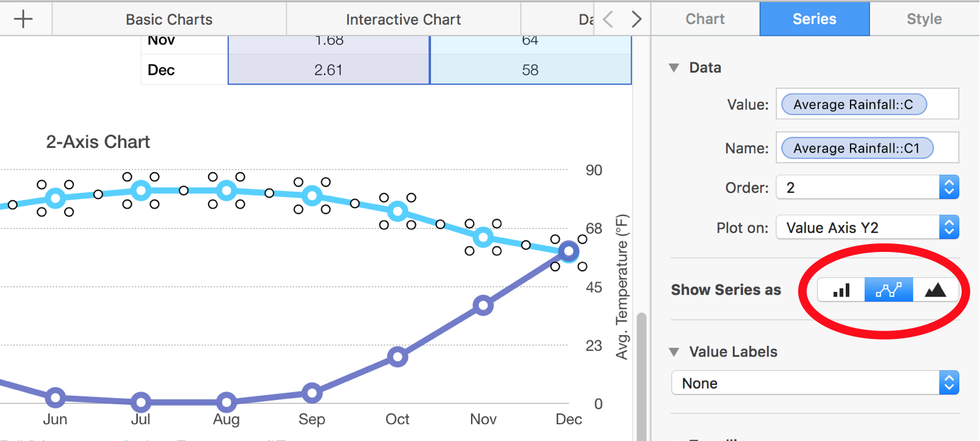The width and height of the screenshot is (980, 441).
Task: Add a new sheet with plus icon
Action: tap(24, 19)
